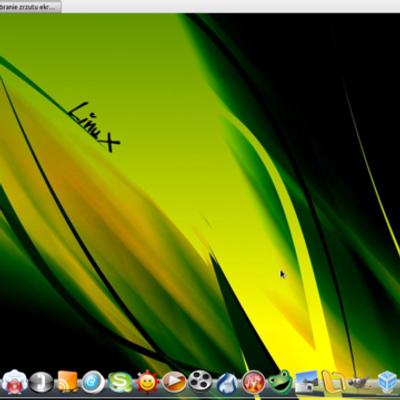Launch the photo and camera image app
Viewport: 400px width, 400px height.
[307, 382]
